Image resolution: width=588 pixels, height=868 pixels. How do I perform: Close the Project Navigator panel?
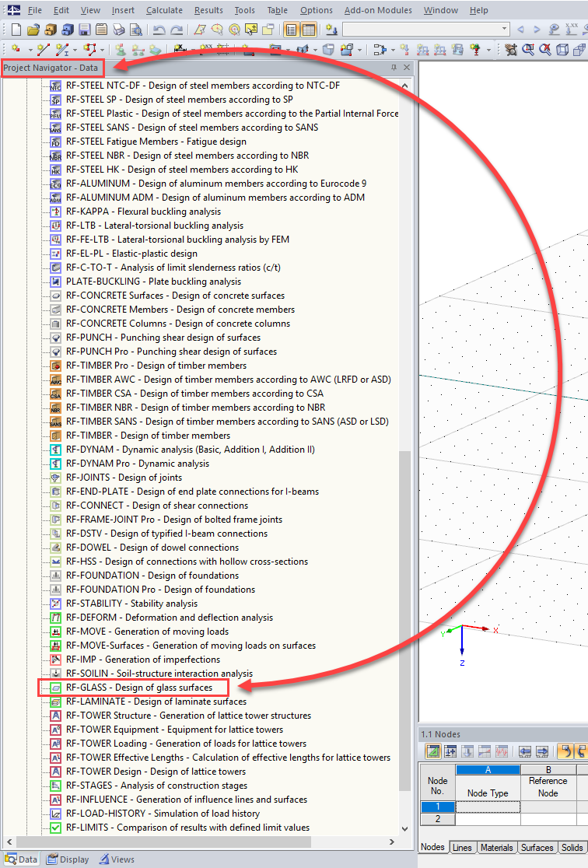tap(407, 68)
